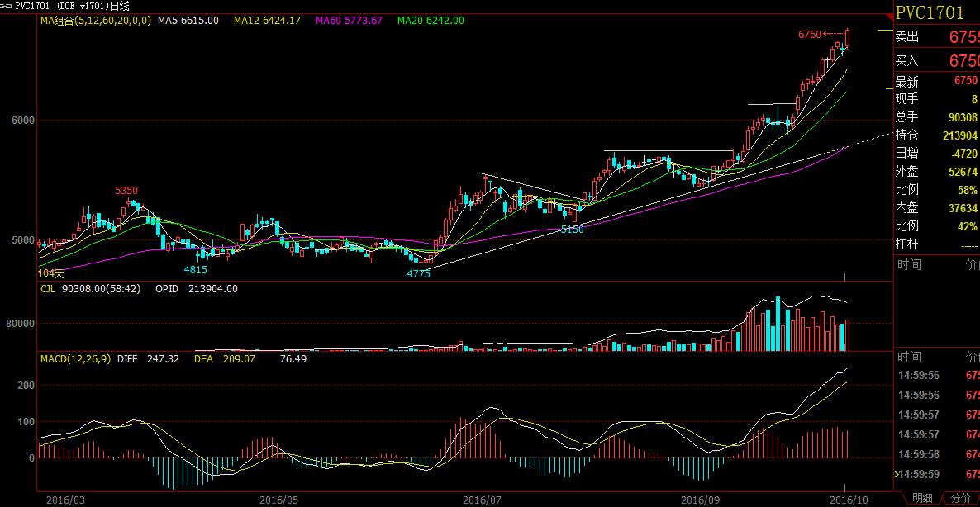Image resolution: width=980 pixels, height=507 pixels.
Task: Select the last tick row 14:59:59
Action: (937, 475)
